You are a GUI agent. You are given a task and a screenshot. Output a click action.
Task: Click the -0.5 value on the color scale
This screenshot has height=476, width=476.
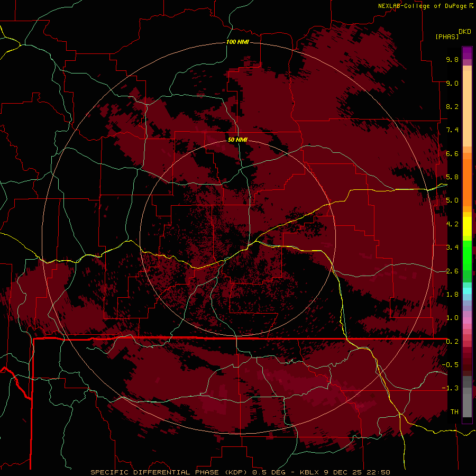[450, 365]
